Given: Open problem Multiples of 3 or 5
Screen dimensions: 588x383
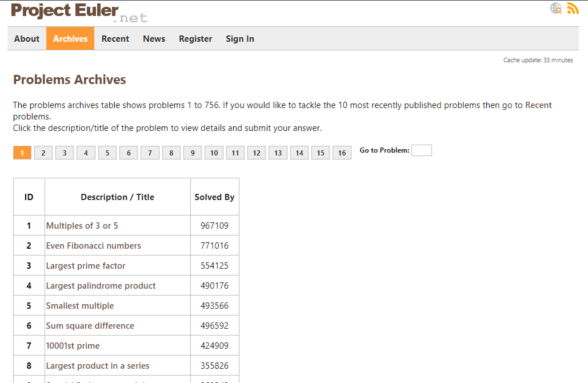Looking at the screenshot, I should [x=82, y=225].
